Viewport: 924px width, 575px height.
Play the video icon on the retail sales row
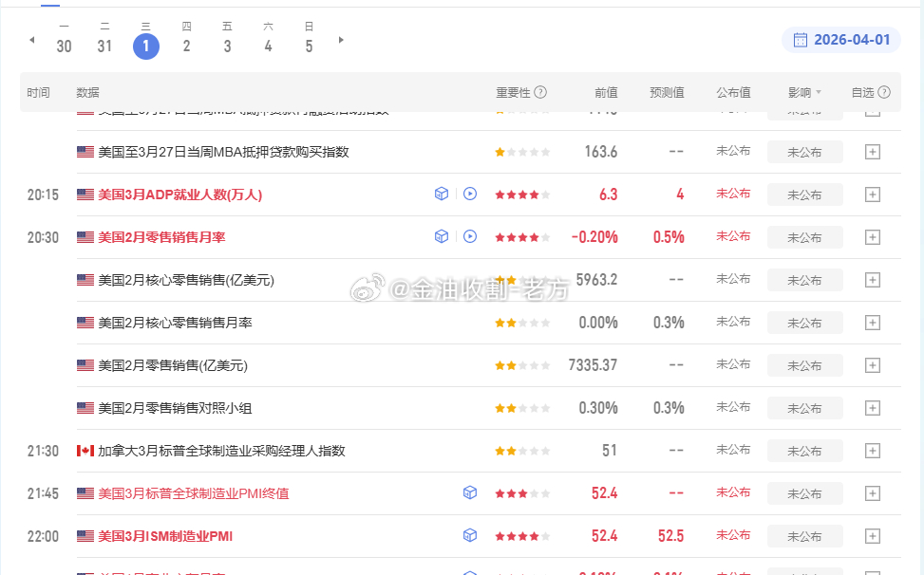click(470, 236)
